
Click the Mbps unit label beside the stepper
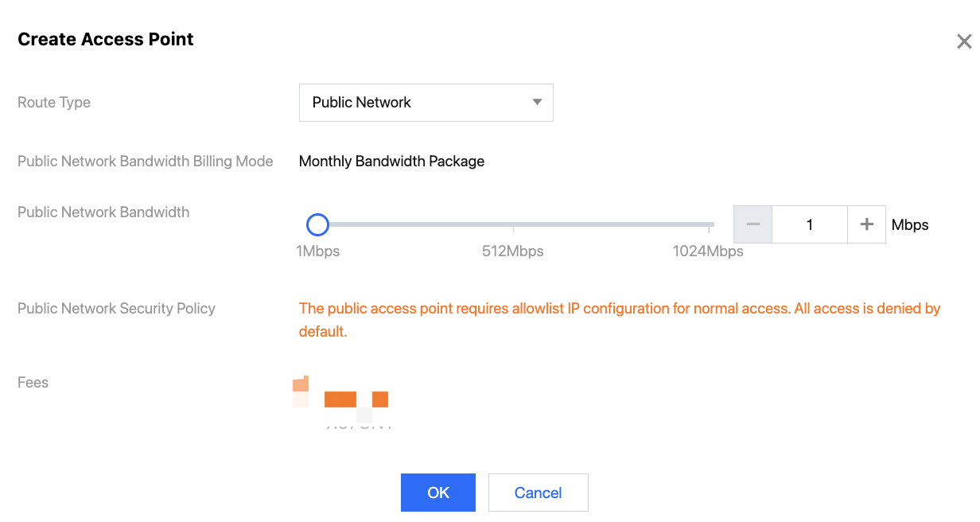tap(910, 225)
